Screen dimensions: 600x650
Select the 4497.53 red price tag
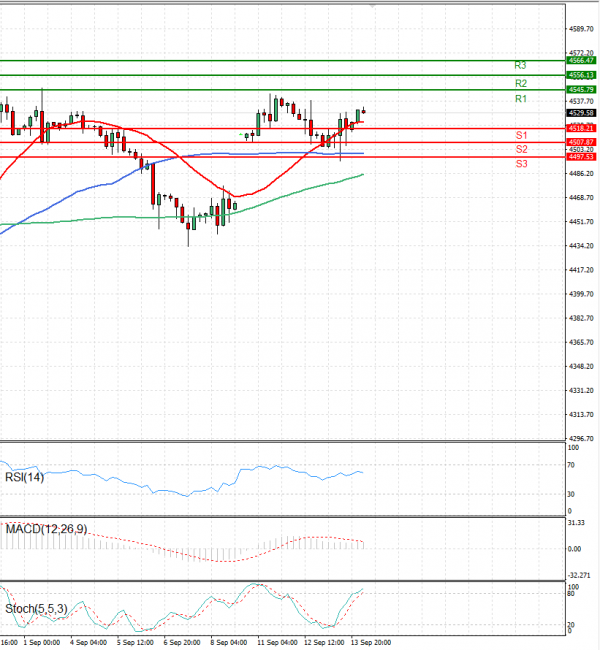click(x=581, y=157)
